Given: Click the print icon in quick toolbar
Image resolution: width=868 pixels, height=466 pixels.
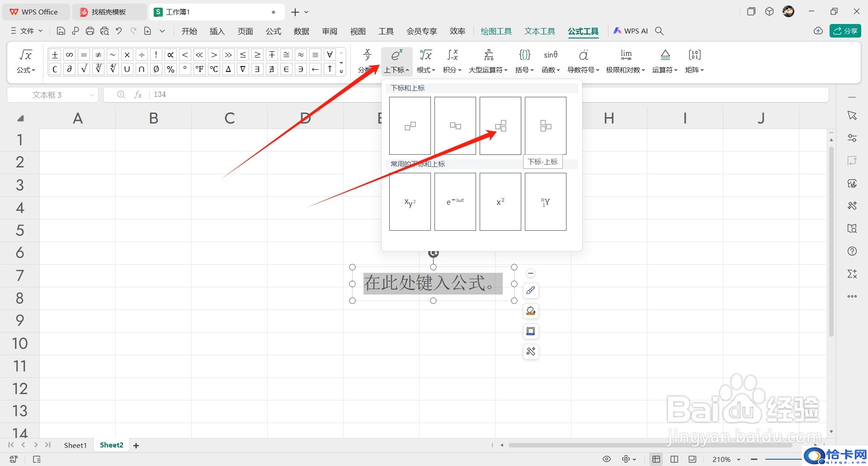Looking at the screenshot, I should pos(90,31).
